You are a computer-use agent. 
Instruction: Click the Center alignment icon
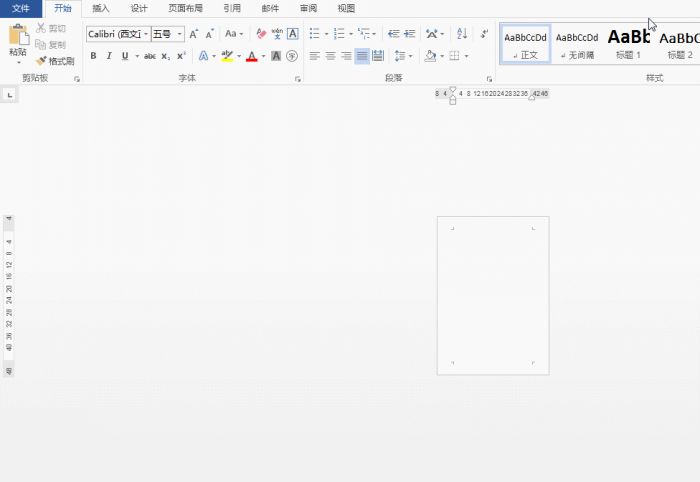(330, 56)
